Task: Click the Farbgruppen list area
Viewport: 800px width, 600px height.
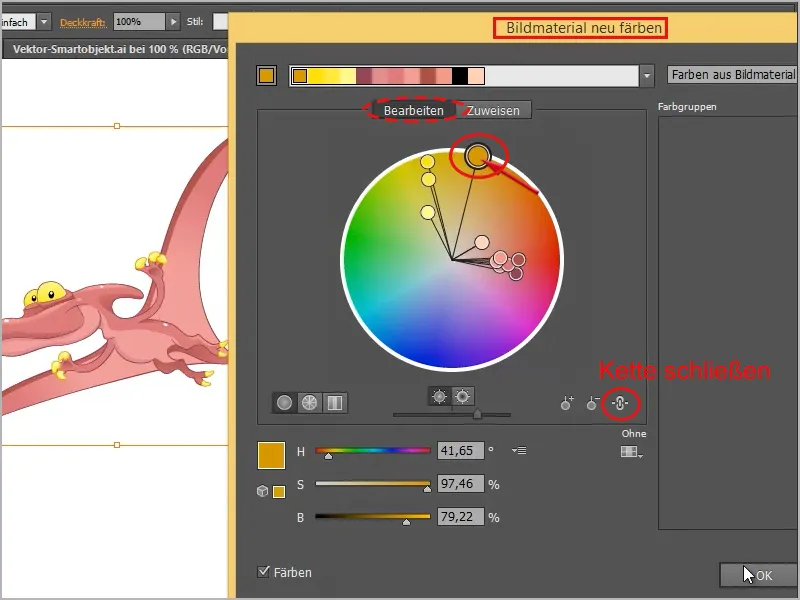Action: [x=728, y=323]
